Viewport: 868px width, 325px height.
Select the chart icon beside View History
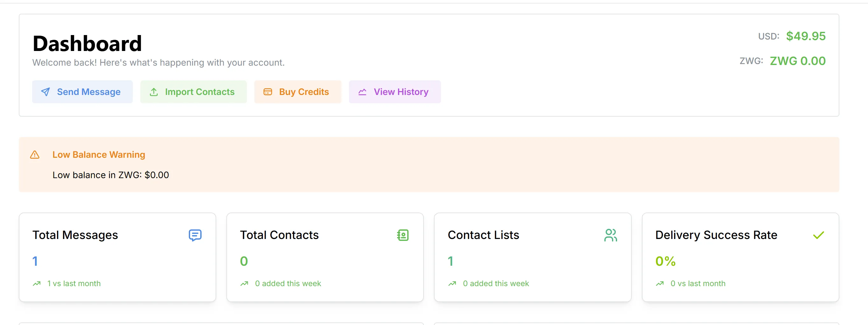coord(363,91)
